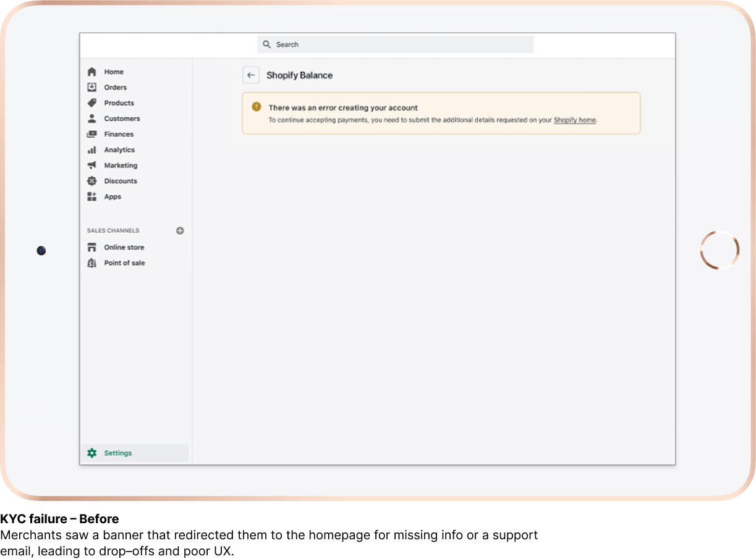The height and width of the screenshot is (559, 756).
Task: Open the Marketing menu label
Action: pyautogui.click(x=121, y=166)
